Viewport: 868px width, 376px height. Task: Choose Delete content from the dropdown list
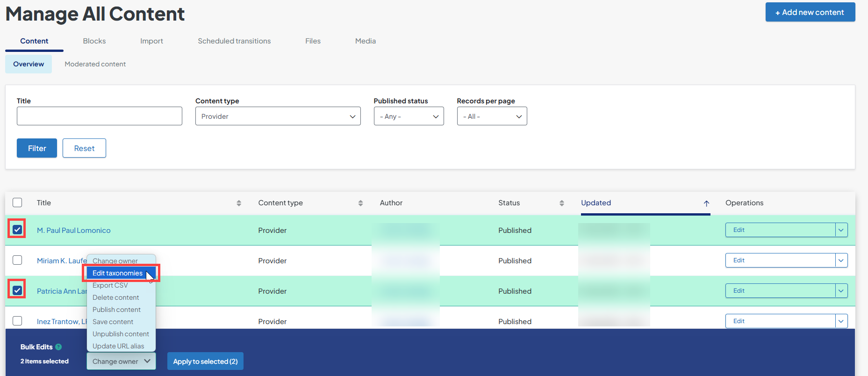pyautogui.click(x=121, y=297)
